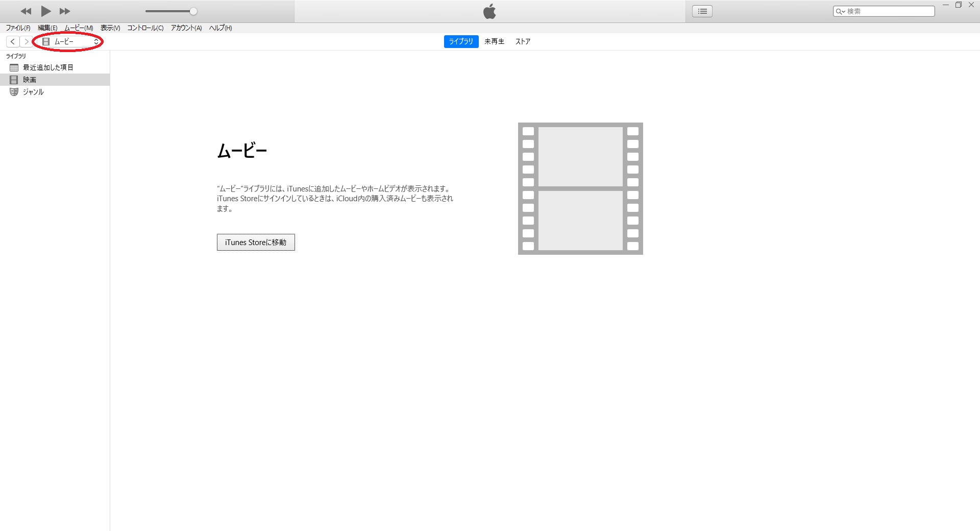Open the アカウント(A) menu

click(x=186, y=28)
